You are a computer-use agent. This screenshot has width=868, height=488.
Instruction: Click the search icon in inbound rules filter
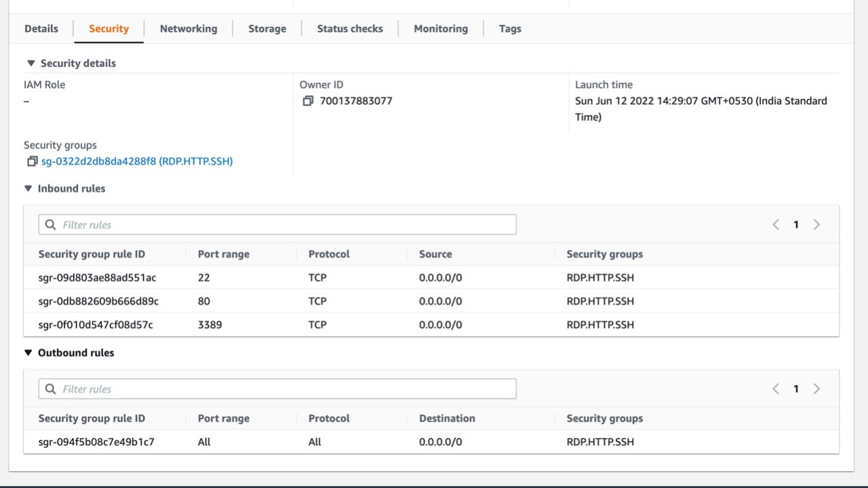click(x=50, y=224)
